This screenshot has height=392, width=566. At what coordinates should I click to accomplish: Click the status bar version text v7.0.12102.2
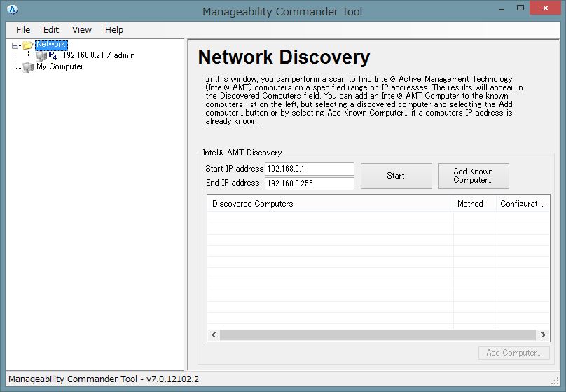click(172, 379)
